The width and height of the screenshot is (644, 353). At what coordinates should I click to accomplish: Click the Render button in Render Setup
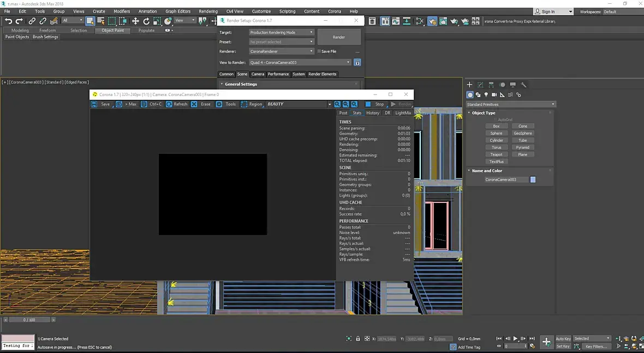[339, 37]
